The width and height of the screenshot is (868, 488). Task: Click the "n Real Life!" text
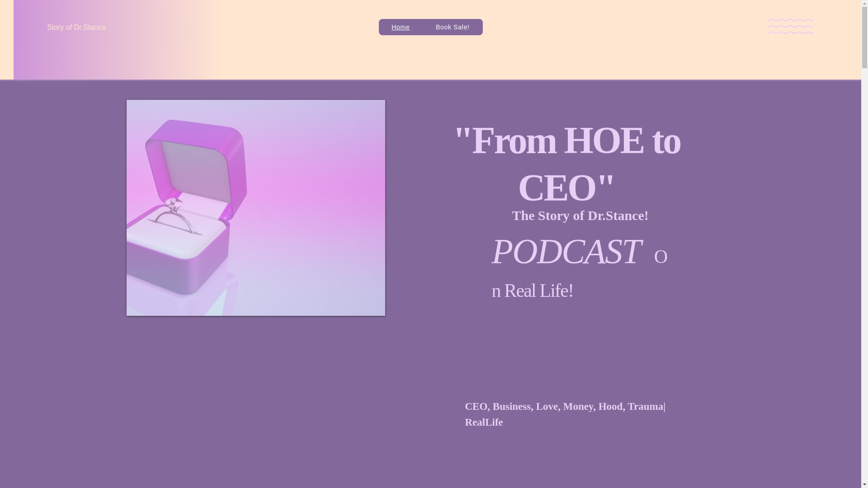[x=532, y=291]
